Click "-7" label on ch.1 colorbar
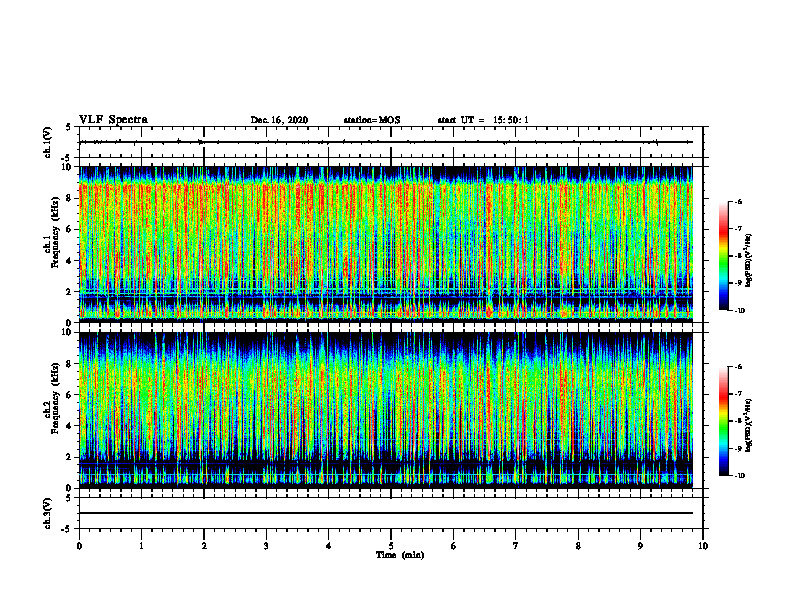Screen dimensions: 792x612 (x=738, y=229)
